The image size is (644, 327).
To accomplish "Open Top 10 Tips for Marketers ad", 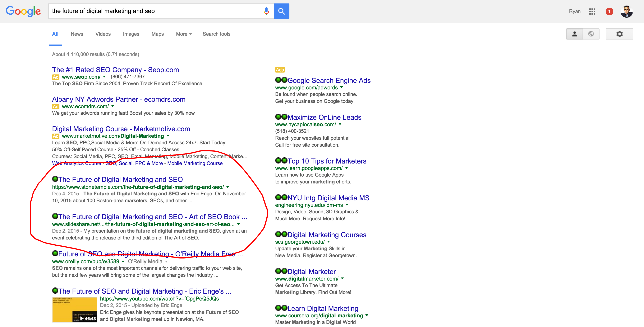I will tap(327, 161).
